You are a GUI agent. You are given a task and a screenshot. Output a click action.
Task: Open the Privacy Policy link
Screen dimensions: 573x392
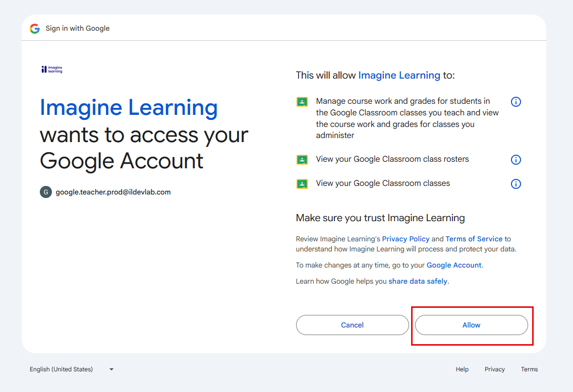(406, 239)
